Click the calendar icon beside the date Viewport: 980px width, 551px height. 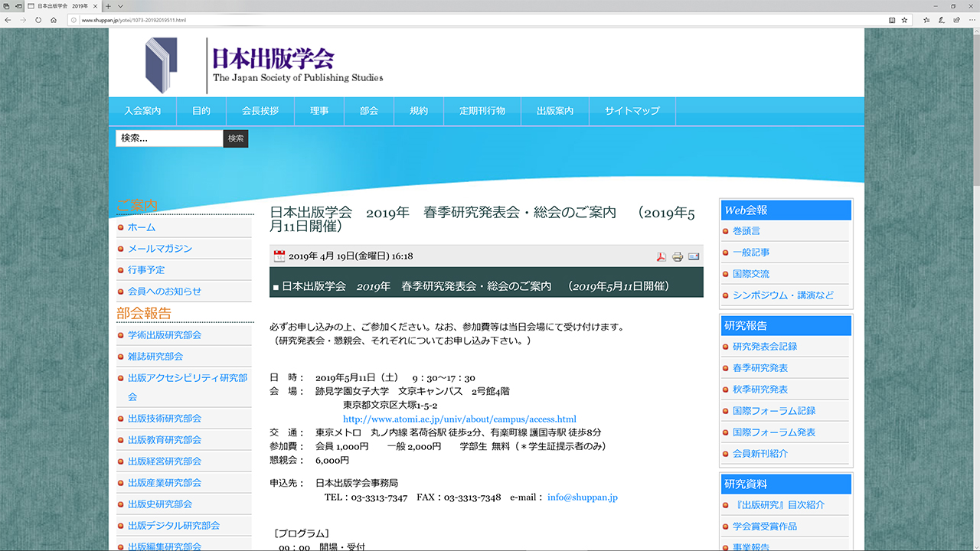click(x=279, y=256)
